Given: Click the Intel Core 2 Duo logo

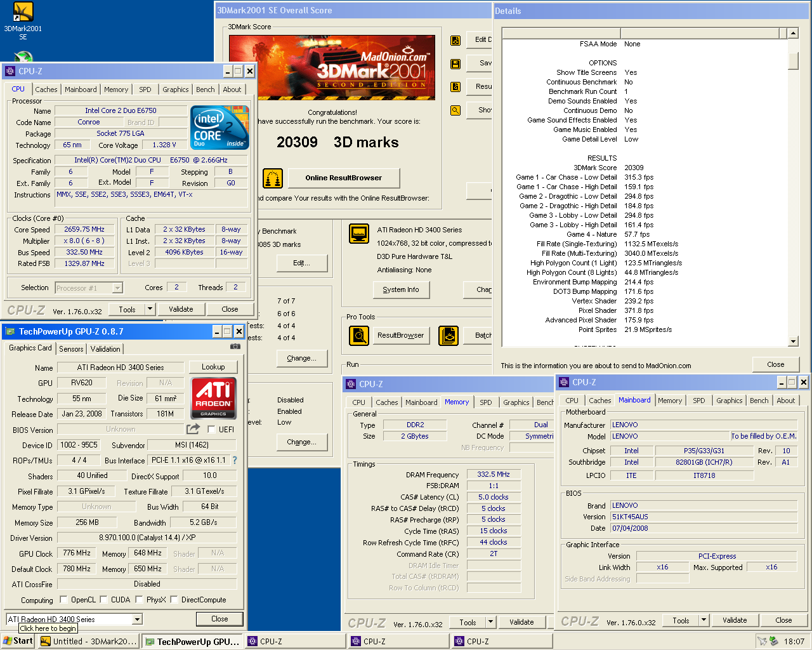Looking at the screenshot, I should pyautogui.click(x=219, y=128).
